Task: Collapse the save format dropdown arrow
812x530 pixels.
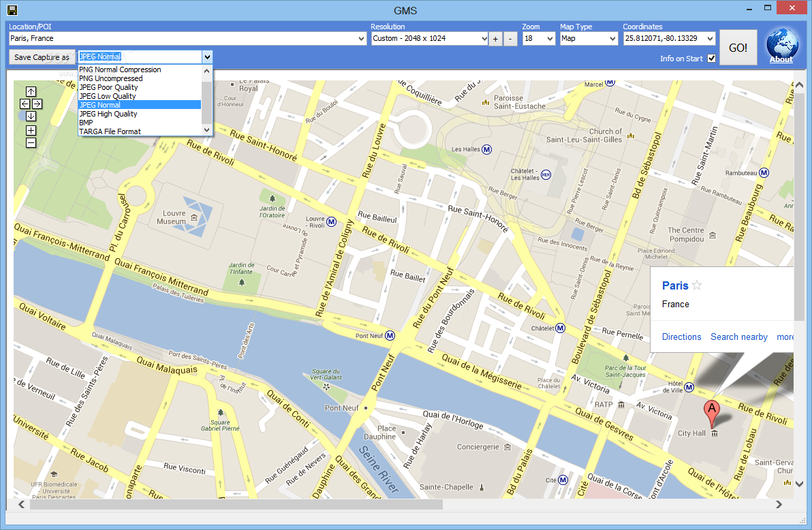Action: click(x=207, y=57)
